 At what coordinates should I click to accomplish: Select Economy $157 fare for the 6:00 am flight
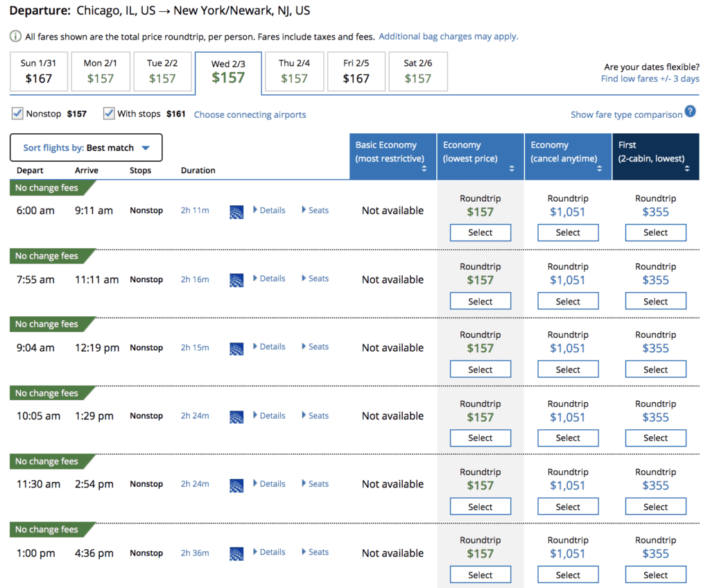[x=480, y=232]
